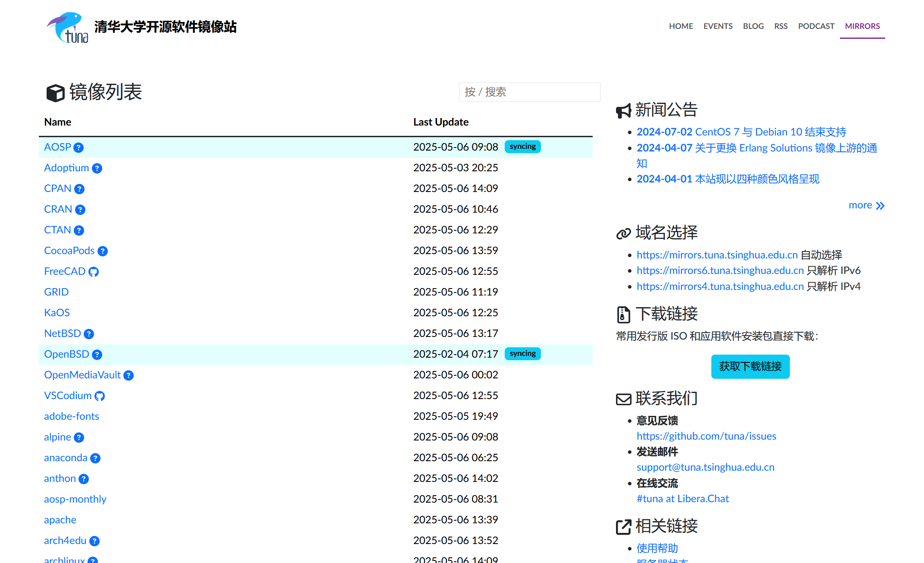Image resolution: width=924 pixels, height=563 pixels.
Task: Go to the BLOG menu item
Action: pos(753,26)
